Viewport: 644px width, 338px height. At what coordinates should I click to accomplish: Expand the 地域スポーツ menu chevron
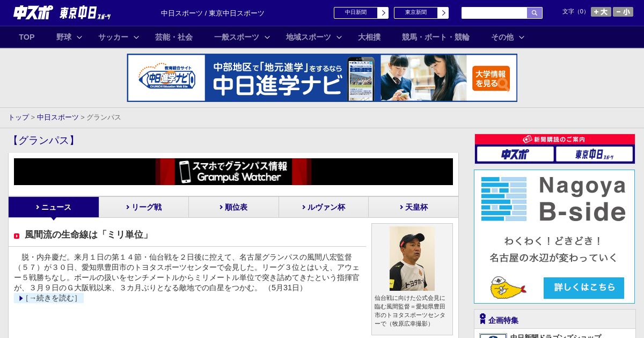tap(339, 37)
